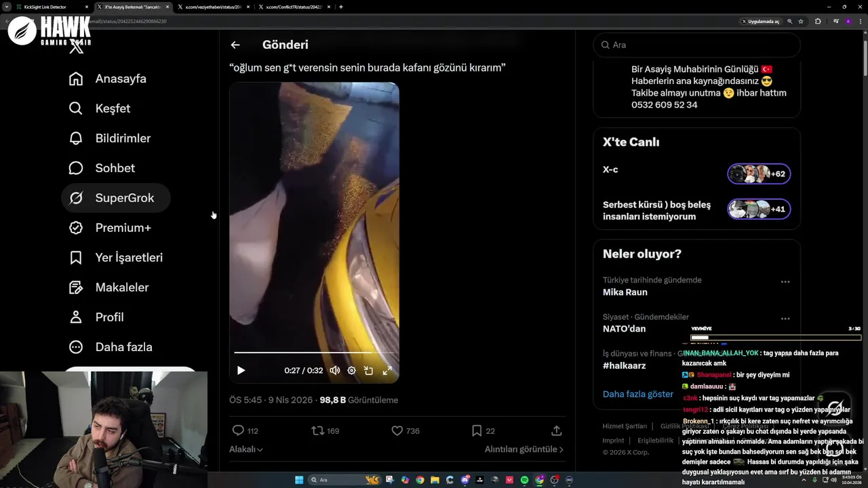Switch to the KickSight Link Detector tab
The width and height of the screenshot is (868, 488).
[x=51, y=7]
